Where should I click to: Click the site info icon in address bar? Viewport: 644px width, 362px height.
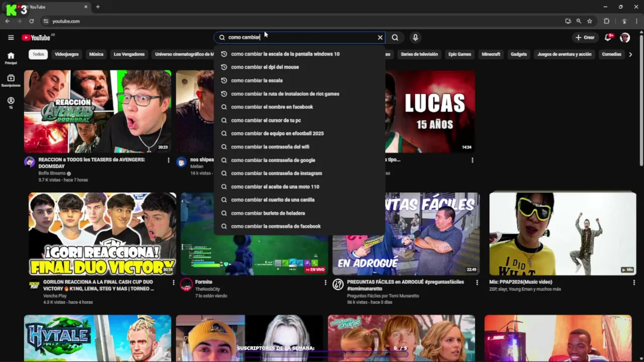click(46, 21)
